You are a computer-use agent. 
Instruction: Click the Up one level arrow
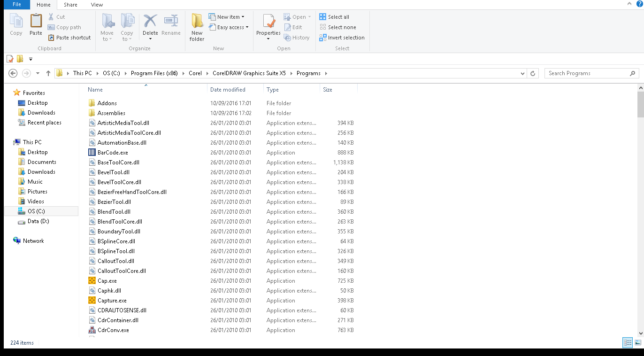click(48, 73)
